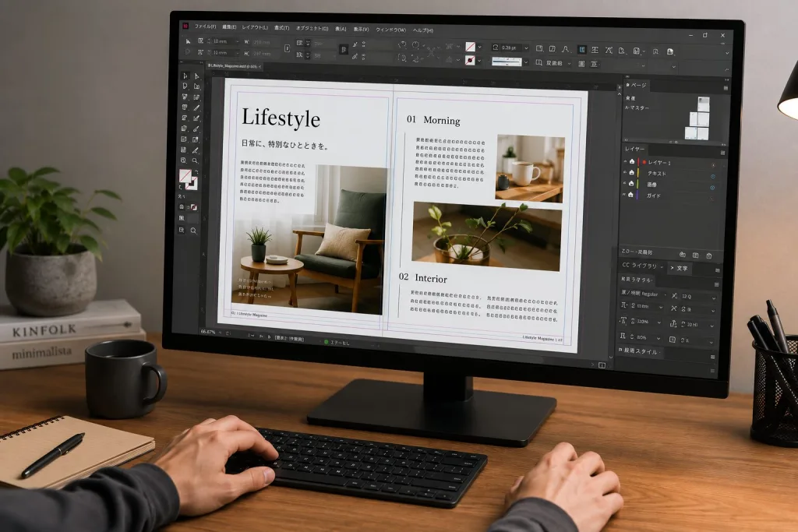This screenshot has height=532, width=798.
Task: Click the constrain proportions link icon
Action: tap(287, 48)
